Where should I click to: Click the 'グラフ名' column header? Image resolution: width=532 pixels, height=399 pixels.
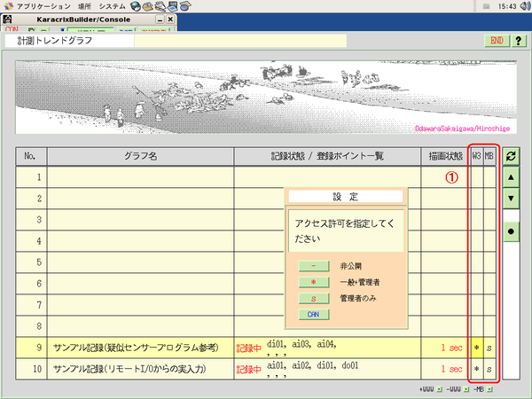point(140,156)
